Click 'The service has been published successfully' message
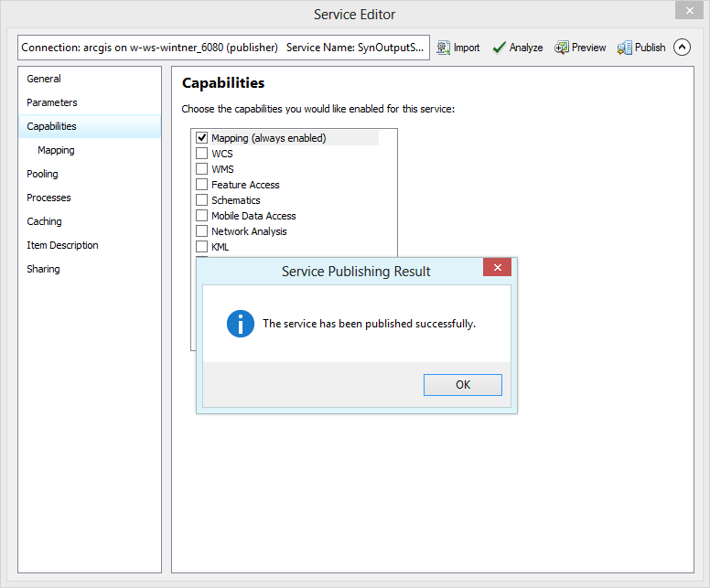 (x=369, y=324)
